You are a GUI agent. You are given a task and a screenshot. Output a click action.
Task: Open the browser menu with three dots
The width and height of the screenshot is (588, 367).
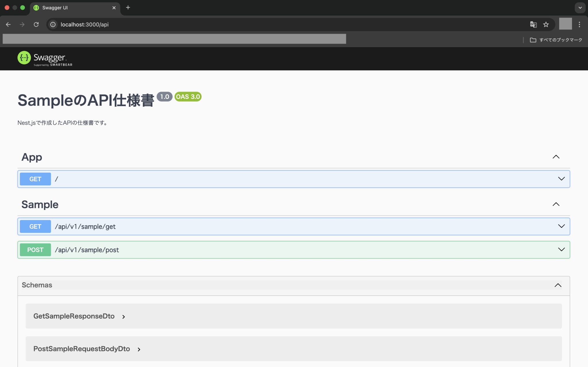pyautogui.click(x=580, y=24)
